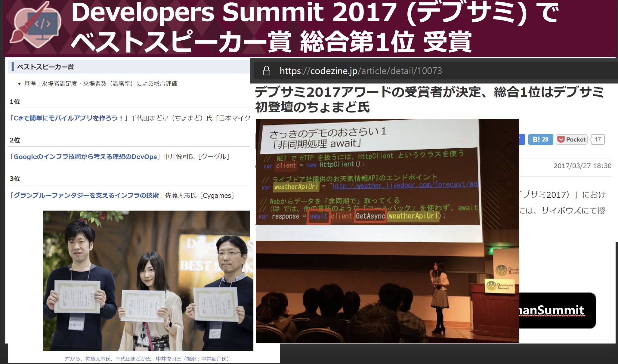Click the photo caption naming the winners
The height and width of the screenshot is (364, 618).
(147, 359)
